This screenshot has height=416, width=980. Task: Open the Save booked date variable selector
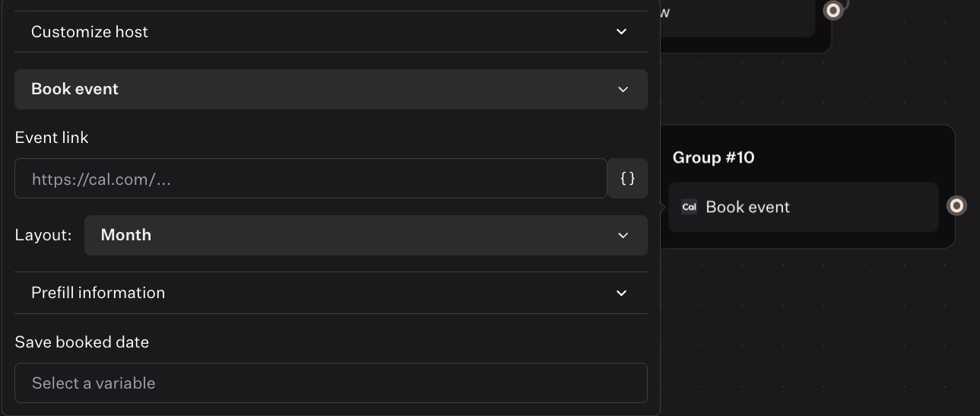(331, 383)
